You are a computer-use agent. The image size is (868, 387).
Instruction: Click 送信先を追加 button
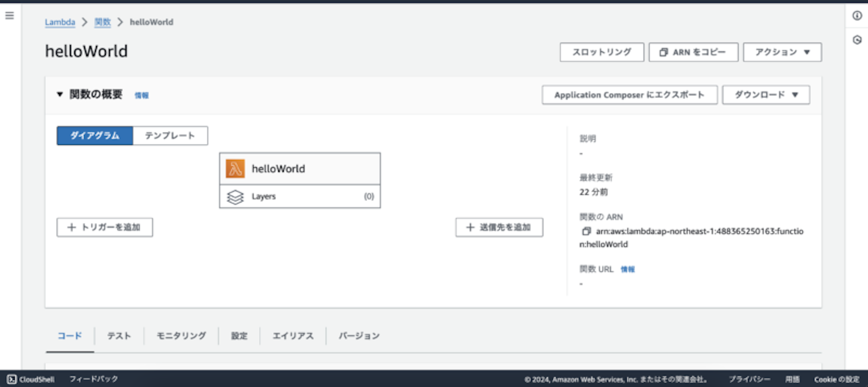point(499,228)
